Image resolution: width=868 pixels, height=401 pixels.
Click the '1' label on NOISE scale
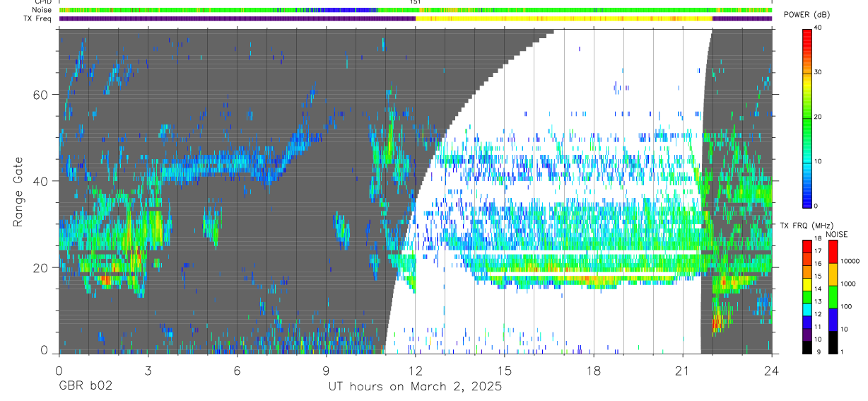[x=843, y=351]
